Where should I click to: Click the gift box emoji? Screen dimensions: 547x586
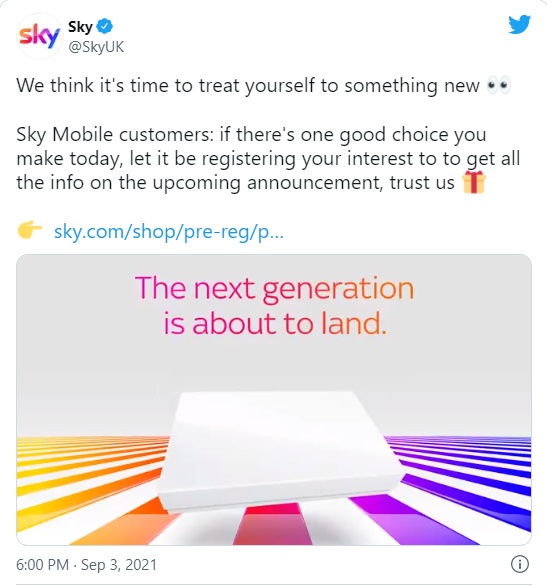(474, 182)
